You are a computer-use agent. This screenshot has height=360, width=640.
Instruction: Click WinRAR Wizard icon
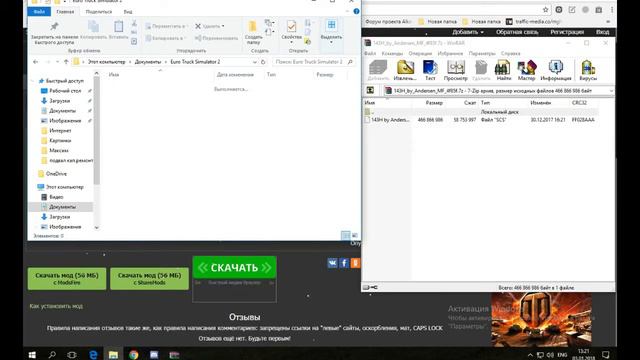tap(527, 70)
